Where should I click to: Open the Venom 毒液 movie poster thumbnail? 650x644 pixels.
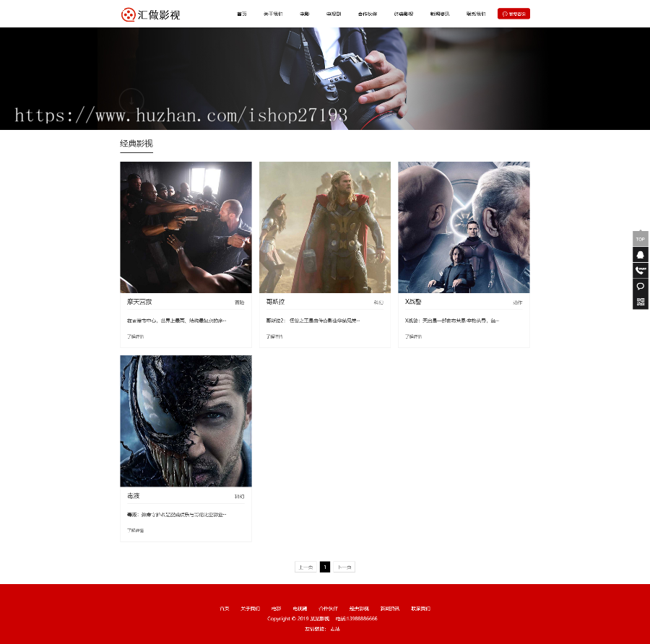(186, 421)
